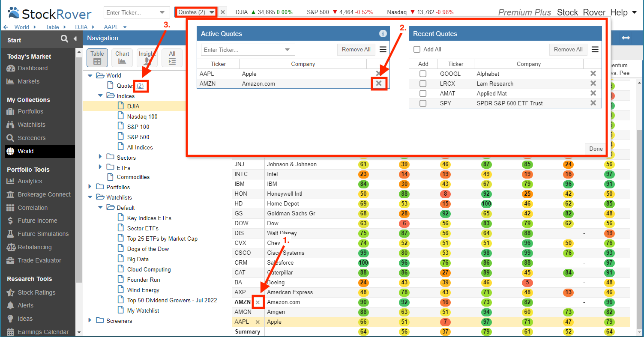The width and height of the screenshot is (644, 337).
Task: Open the Help menu
Action: pos(623,12)
